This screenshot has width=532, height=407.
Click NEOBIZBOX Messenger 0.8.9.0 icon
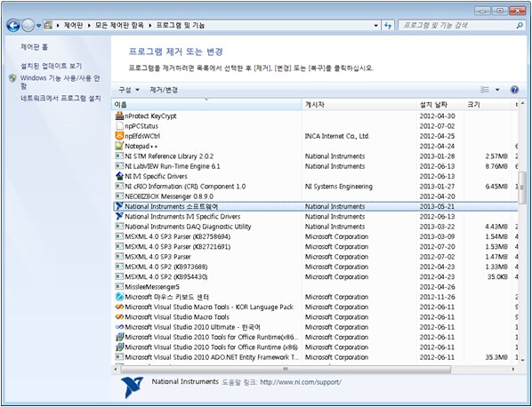tap(119, 196)
